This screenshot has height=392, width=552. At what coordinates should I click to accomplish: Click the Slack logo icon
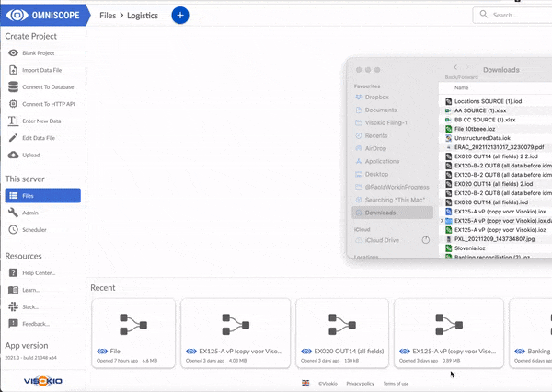pyautogui.click(x=14, y=306)
